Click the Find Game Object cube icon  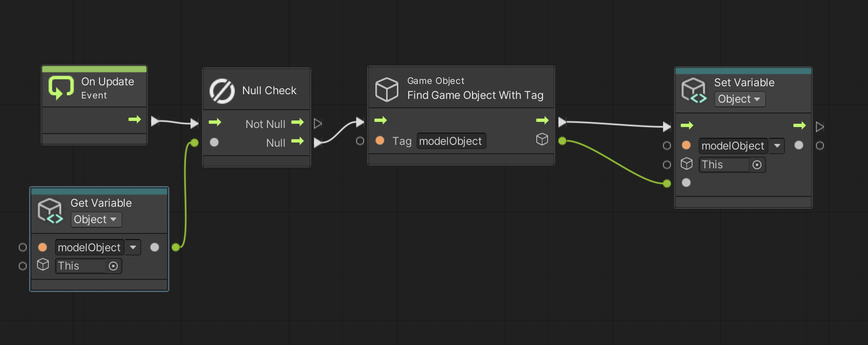387,89
